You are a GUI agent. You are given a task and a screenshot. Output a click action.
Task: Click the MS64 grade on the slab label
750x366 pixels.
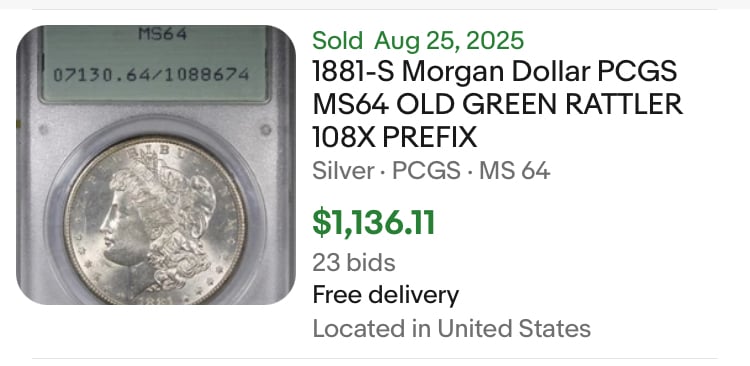163,34
